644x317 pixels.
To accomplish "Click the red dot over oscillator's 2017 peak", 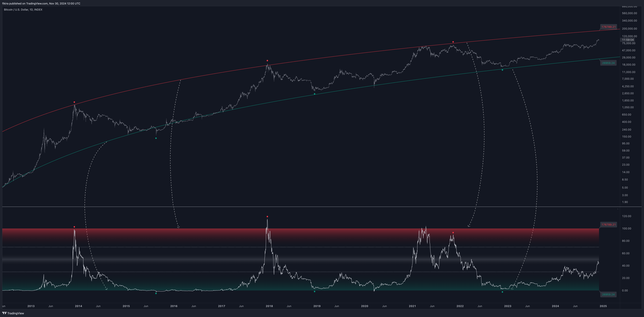I will [x=267, y=217].
